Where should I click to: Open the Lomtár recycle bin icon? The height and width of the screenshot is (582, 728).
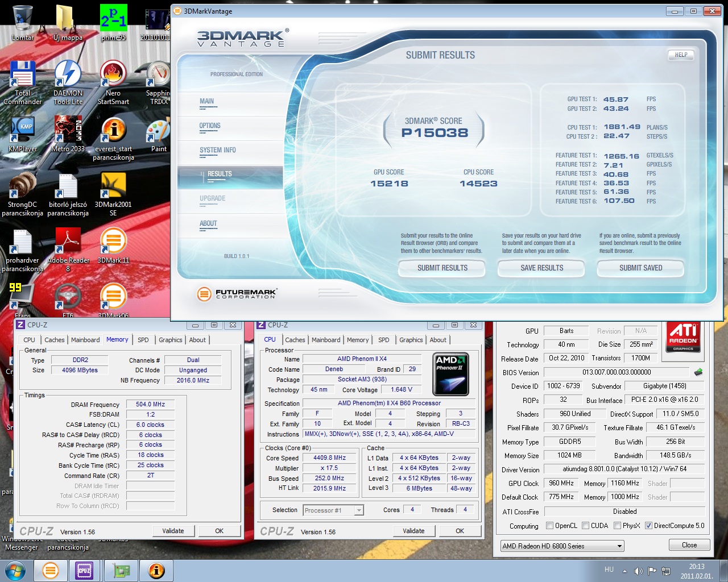tap(23, 23)
